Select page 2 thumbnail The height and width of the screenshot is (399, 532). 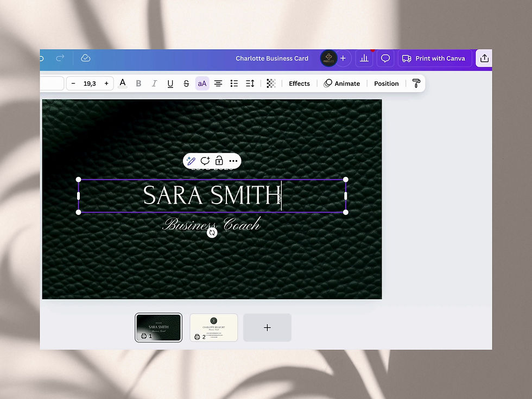(214, 327)
